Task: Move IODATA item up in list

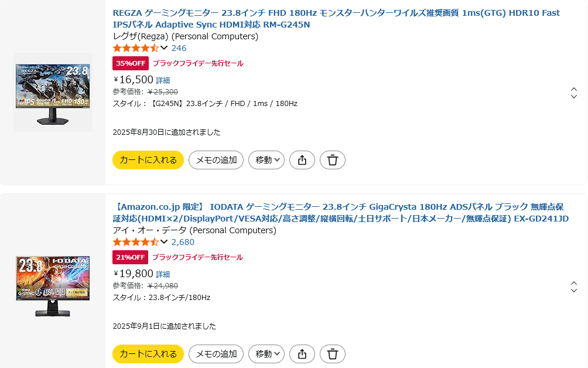Action: (x=574, y=284)
